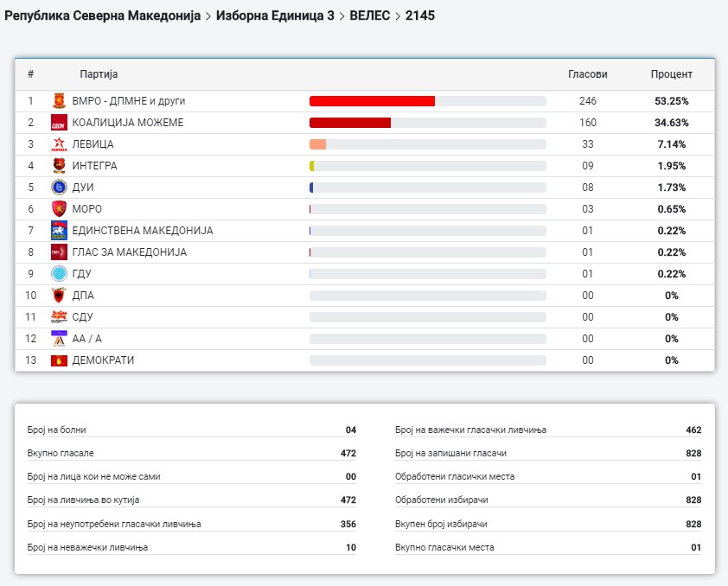Open Изборна Единица 3 breadcrumb link
Image resolution: width=728 pixels, height=586 pixels.
pos(275,16)
